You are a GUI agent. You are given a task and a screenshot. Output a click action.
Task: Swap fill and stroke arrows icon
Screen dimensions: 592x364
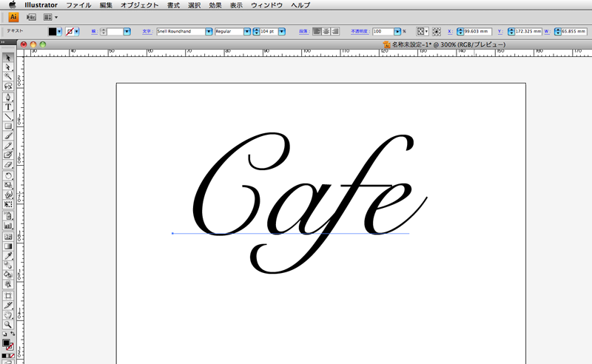[x=13, y=334]
